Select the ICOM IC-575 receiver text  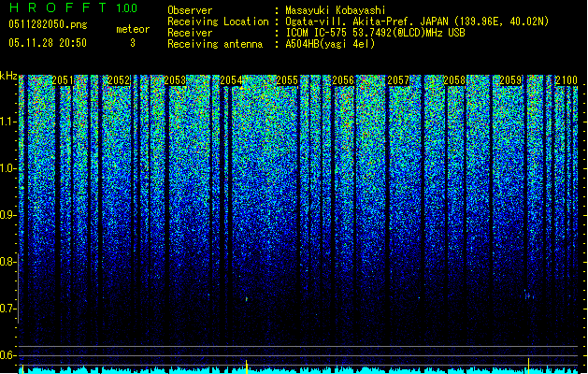[x=375, y=33]
